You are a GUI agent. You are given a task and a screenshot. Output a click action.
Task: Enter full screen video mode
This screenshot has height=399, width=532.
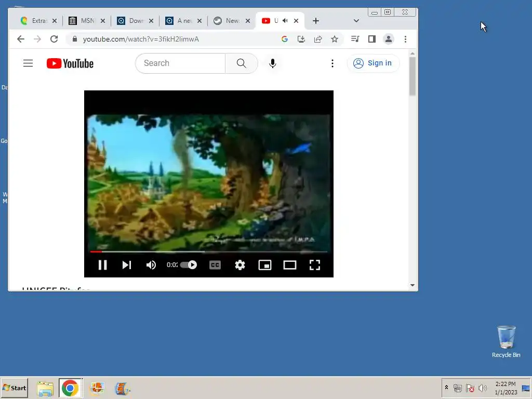click(315, 265)
